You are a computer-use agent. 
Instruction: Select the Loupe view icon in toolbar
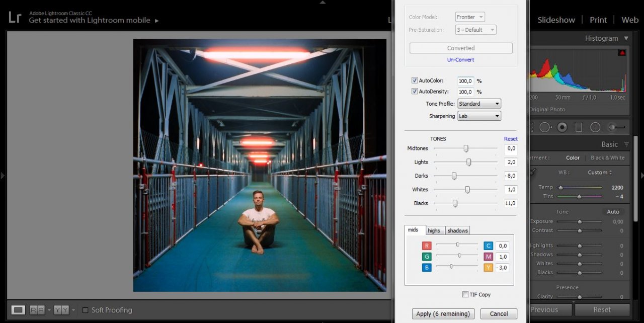point(19,310)
